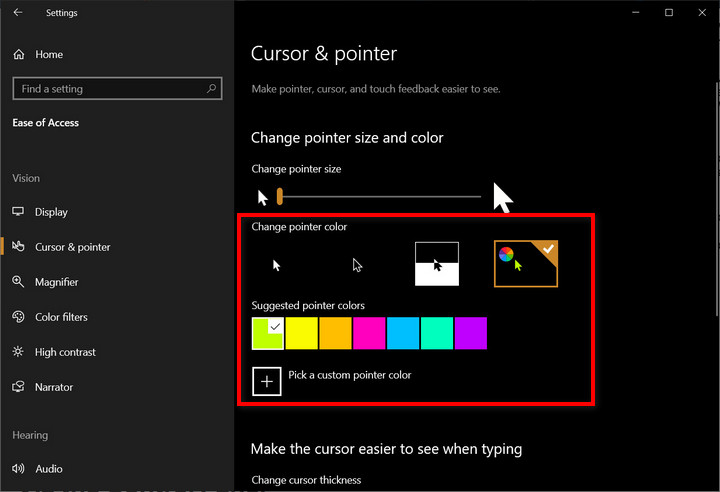This screenshot has height=492, width=720.
Task: Select the inverted pointer color option
Action: pos(437,265)
